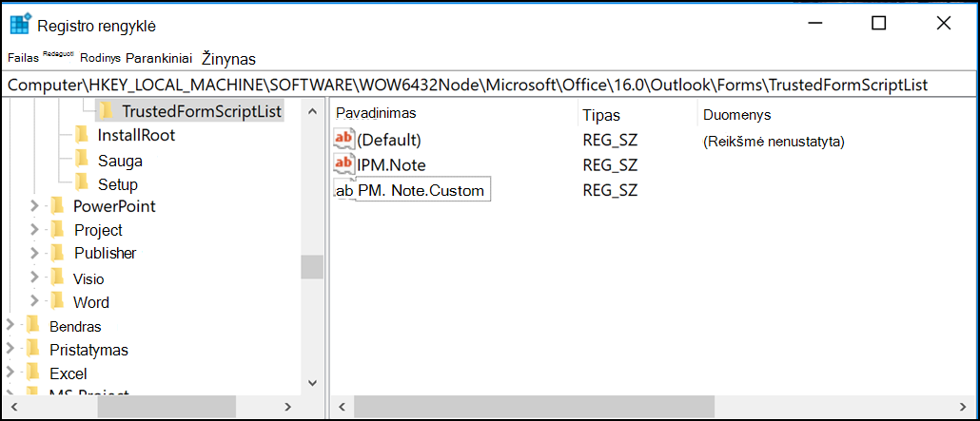980x421 pixels.
Task: Select the TrustedFormScriptList folder icon
Action: (x=107, y=112)
